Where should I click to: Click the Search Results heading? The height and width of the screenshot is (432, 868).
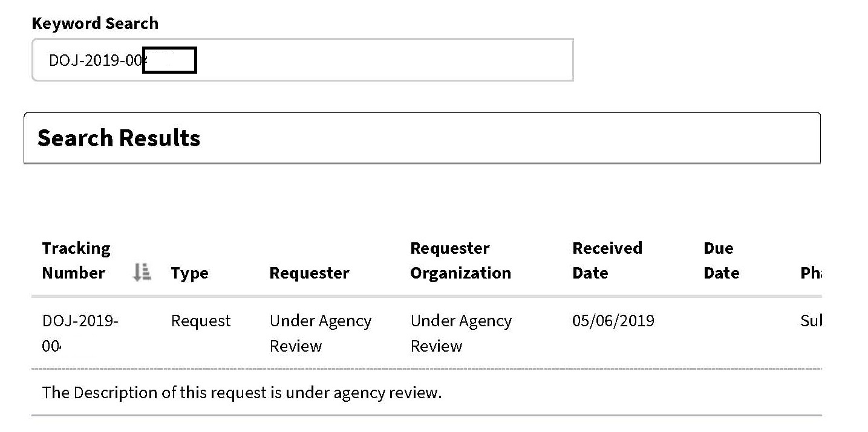(119, 138)
